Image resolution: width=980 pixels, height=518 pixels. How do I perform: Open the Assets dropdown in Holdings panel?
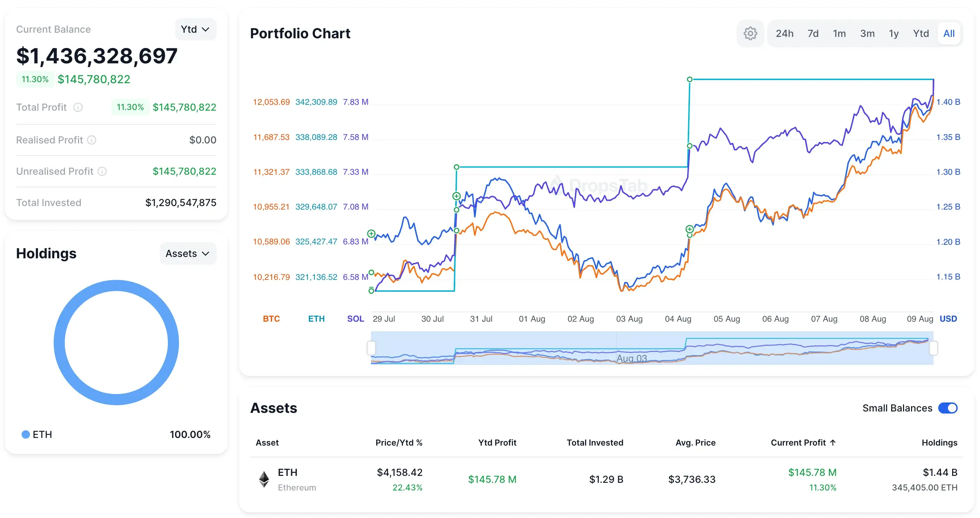coord(188,253)
